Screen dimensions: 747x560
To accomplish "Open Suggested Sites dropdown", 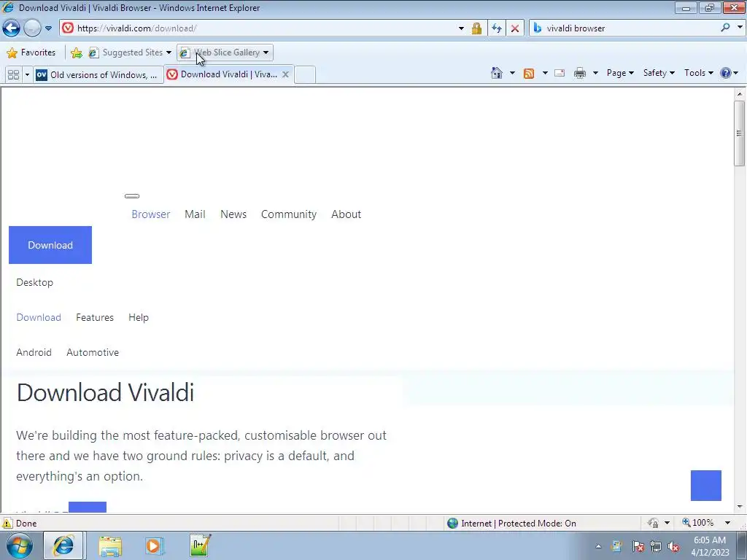I will pyautogui.click(x=130, y=52).
